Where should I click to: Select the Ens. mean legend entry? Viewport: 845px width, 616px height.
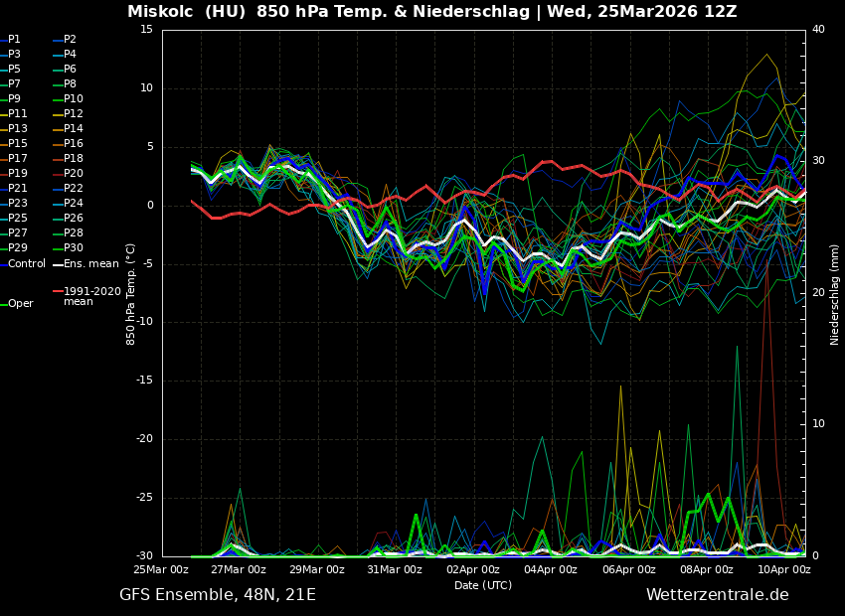[x=90, y=264]
